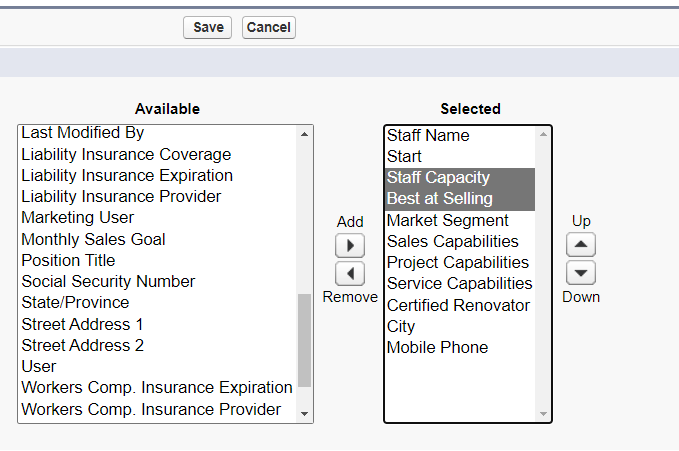This screenshot has height=451, width=679.
Task: Click Available list scroll-up arrow
Action: [x=304, y=134]
